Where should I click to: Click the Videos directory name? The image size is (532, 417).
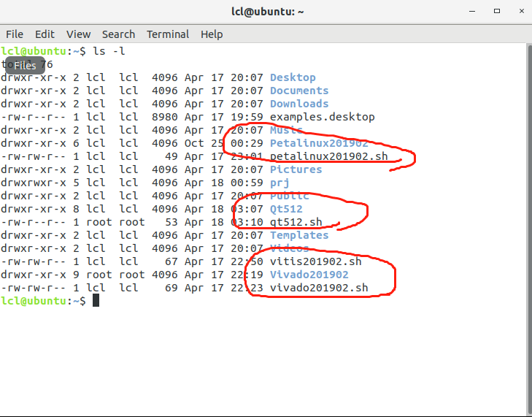tap(290, 248)
